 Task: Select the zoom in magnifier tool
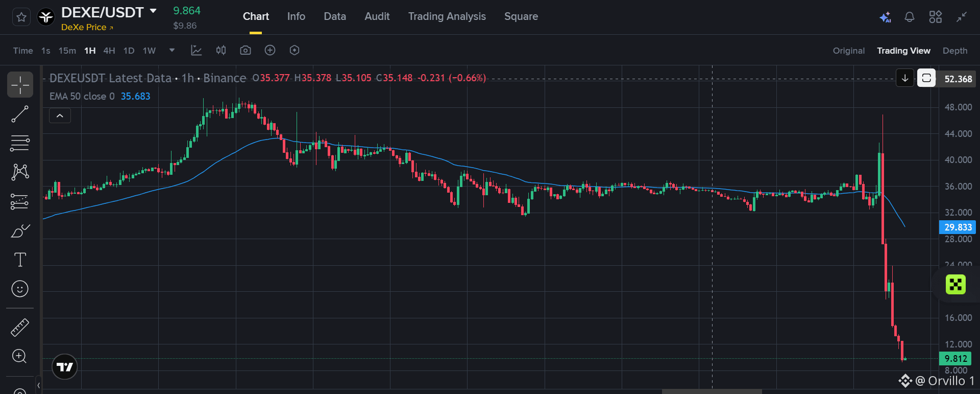(x=20, y=356)
